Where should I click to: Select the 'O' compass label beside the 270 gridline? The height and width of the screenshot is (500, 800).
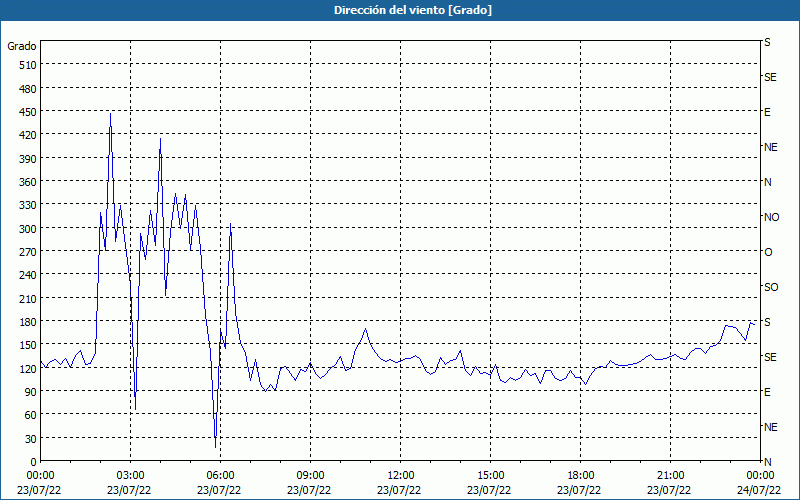[768, 252]
